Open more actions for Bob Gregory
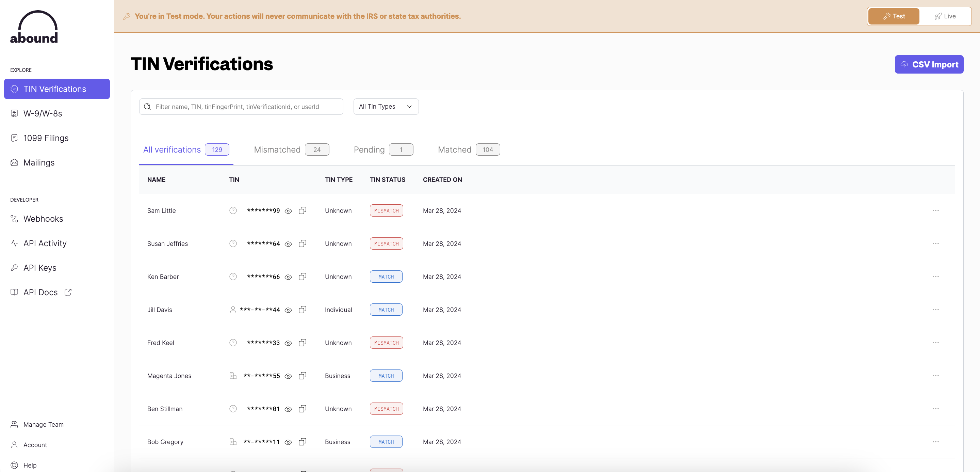 point(935,442)
